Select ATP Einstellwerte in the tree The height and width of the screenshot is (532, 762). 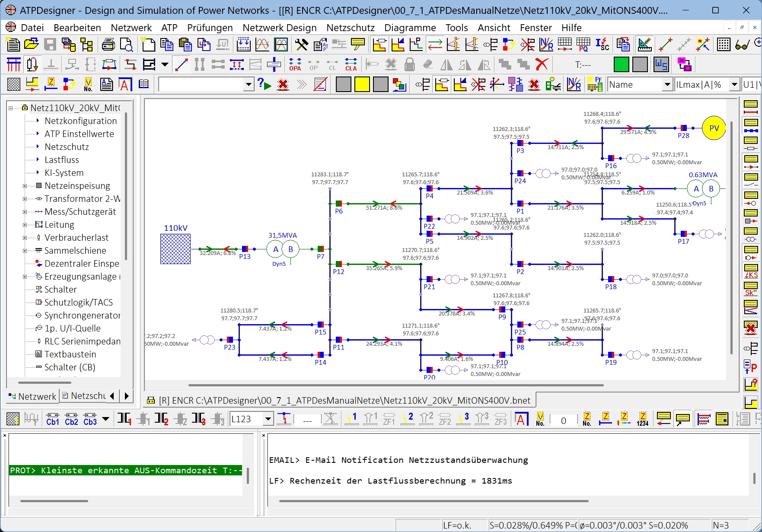(x=79, y=134)
